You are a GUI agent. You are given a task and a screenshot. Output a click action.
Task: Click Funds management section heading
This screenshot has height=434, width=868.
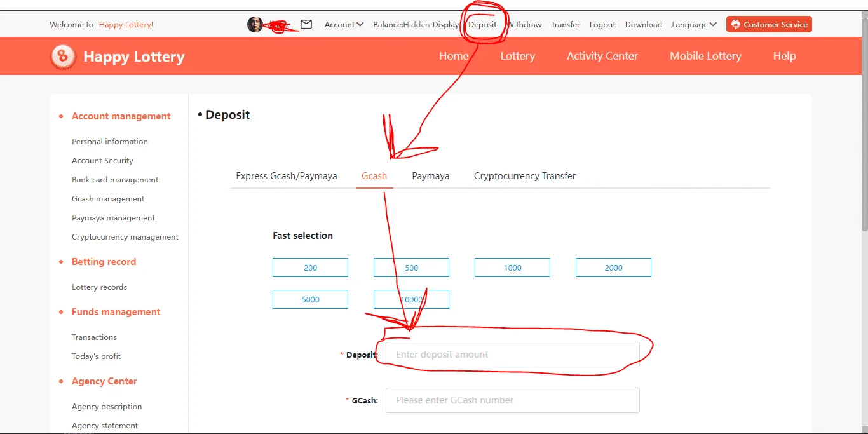(116, 312)
